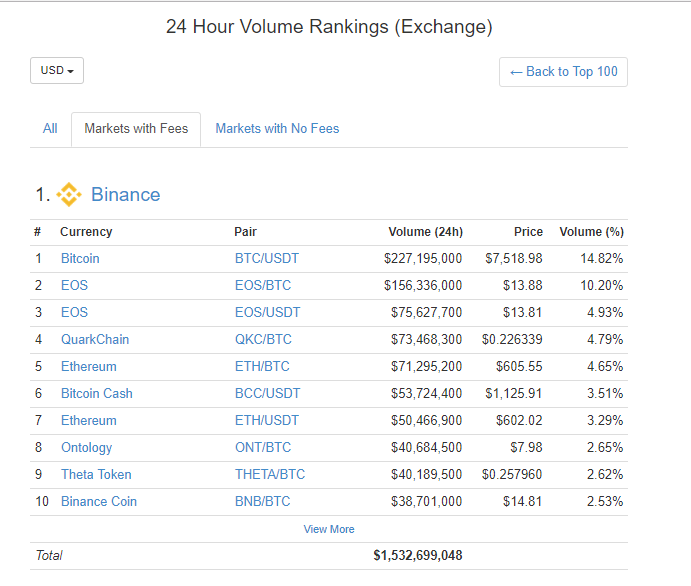Open the ETH/BTC pair link
The image size is (691, 586).
(x=262, y=367)
